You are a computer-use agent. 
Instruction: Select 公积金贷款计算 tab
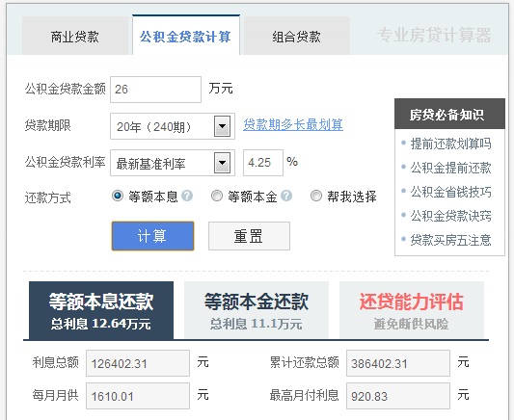click(186, 36)
